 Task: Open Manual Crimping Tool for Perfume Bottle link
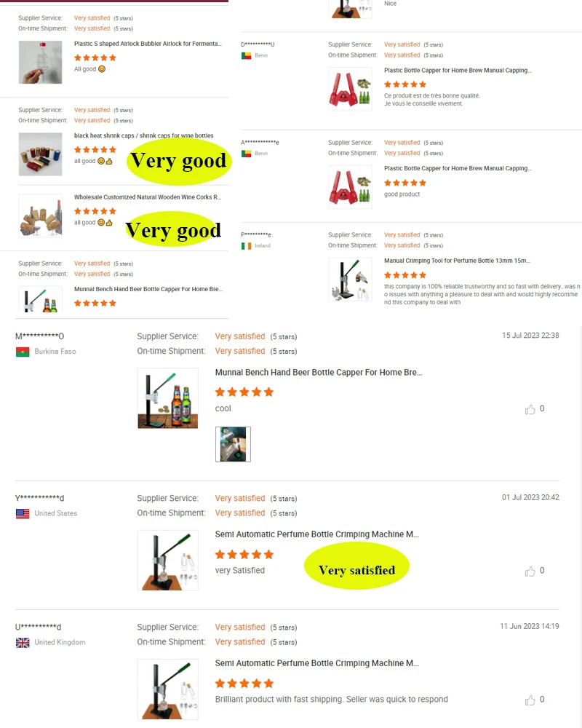point(457,261)
